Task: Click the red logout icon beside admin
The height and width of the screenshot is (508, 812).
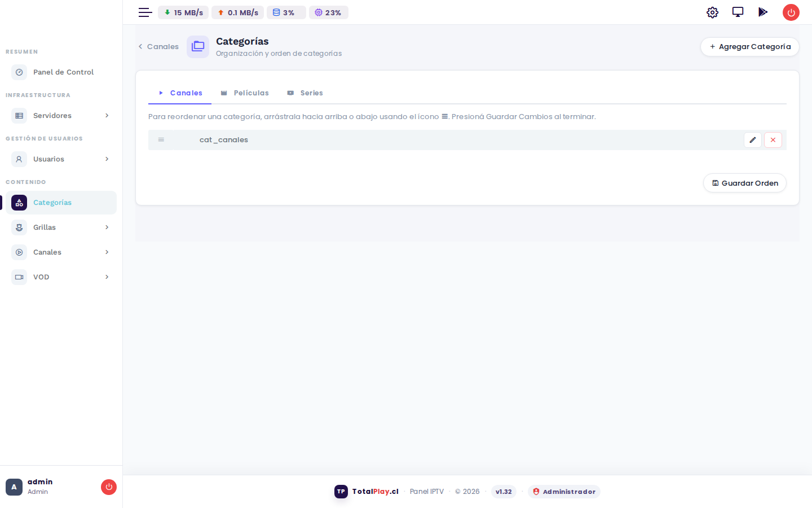Action: coord(109,487)
